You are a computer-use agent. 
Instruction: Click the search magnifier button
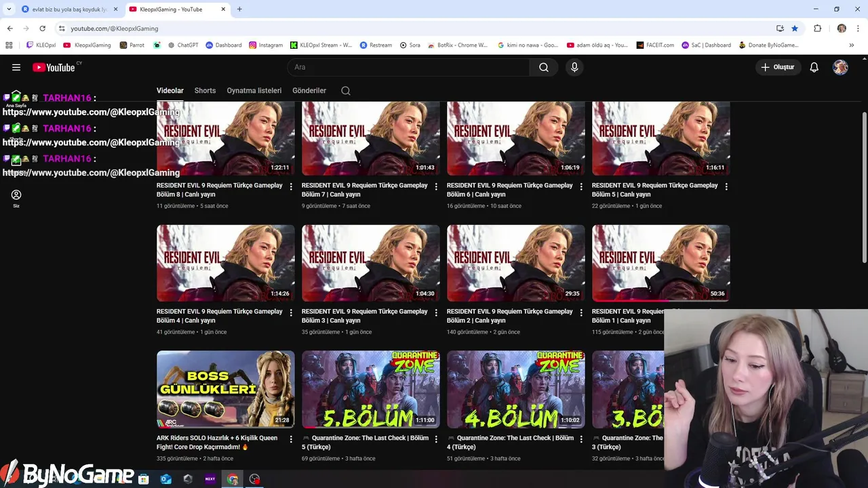tap(544, 67)
